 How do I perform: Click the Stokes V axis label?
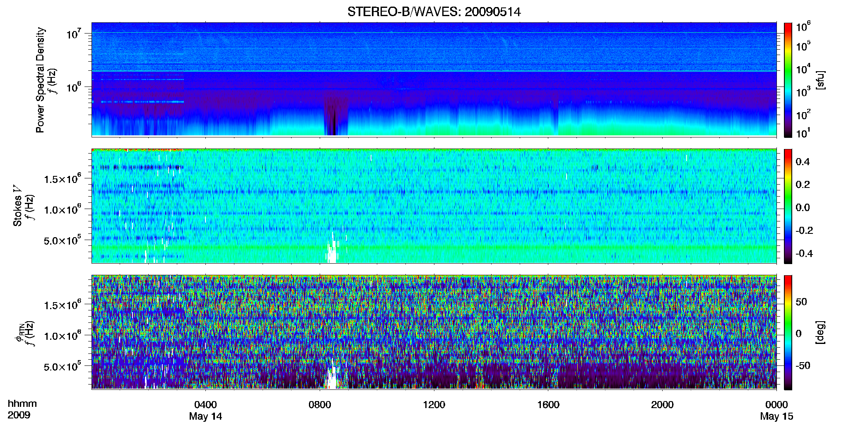17,206
